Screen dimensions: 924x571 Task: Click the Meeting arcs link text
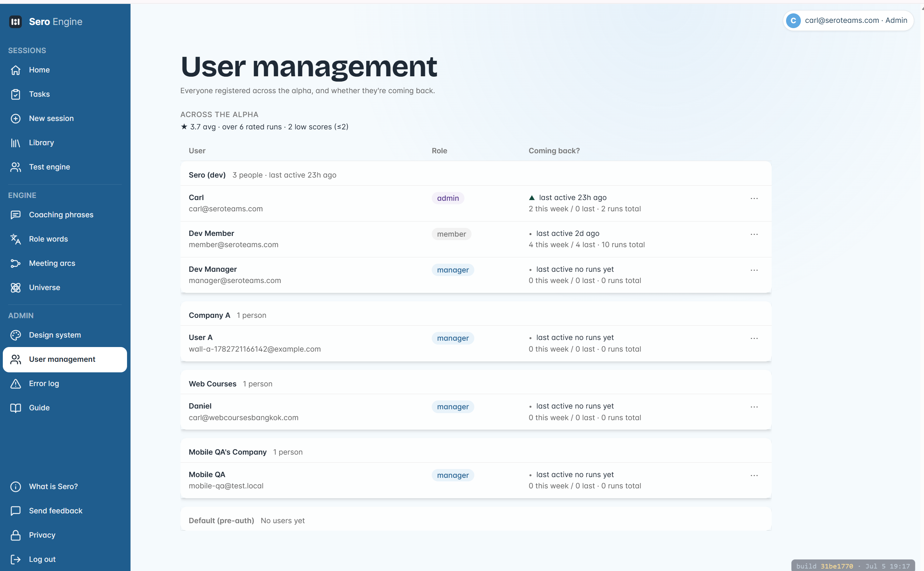[52, 263]
